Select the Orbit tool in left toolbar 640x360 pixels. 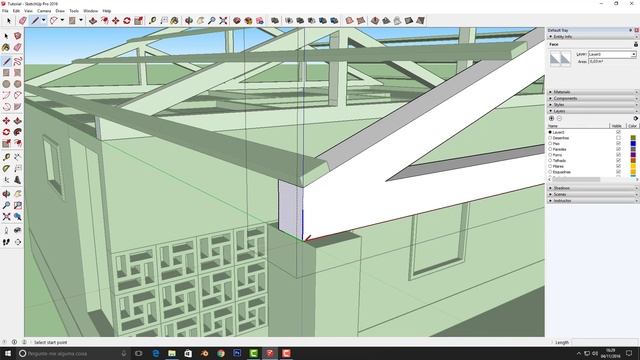[6, 194]
